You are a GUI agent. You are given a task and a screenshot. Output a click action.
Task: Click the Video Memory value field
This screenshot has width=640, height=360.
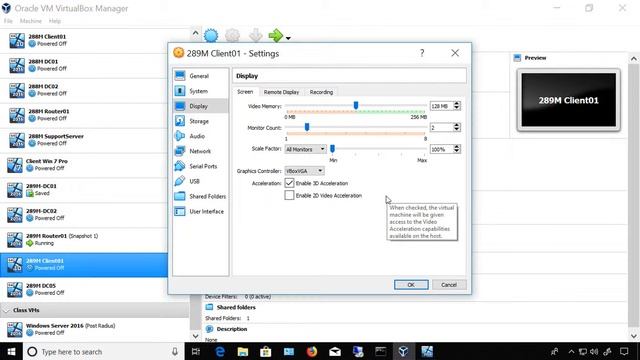point(441,106)
